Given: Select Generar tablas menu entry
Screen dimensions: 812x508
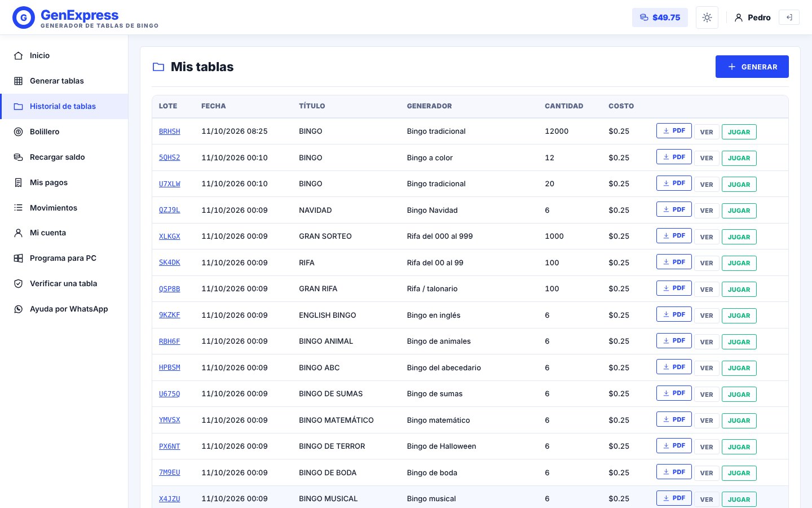Looking at the screenshot, I should [x=64, y=81].
